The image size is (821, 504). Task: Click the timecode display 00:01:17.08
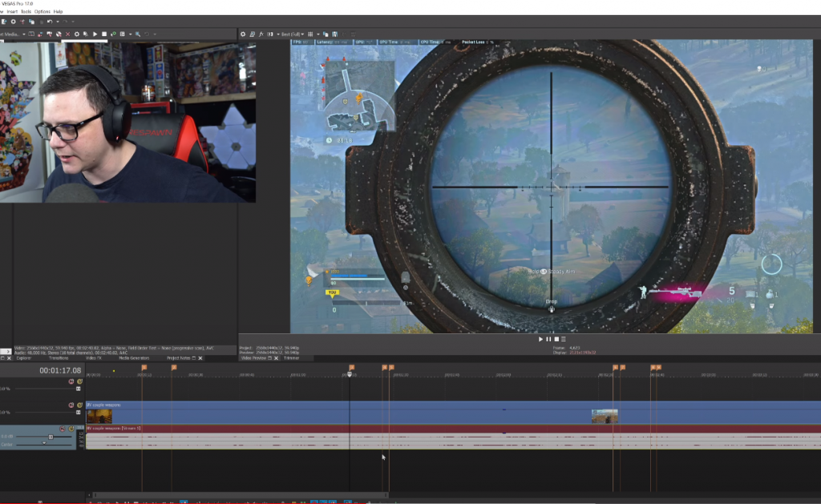click(60, 370)
